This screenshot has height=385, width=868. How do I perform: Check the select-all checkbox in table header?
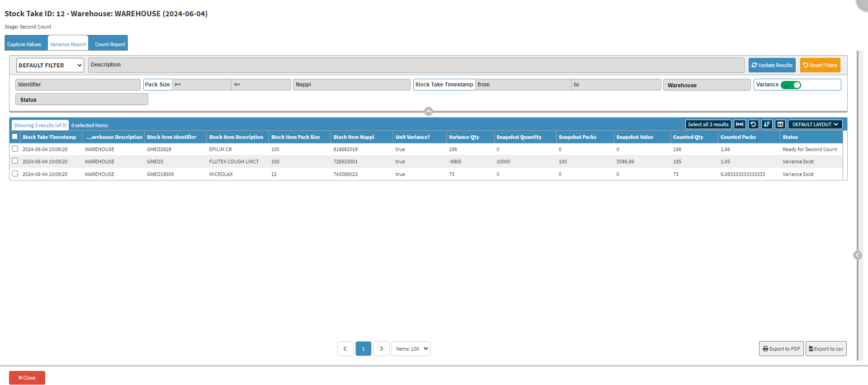[15, 137]
